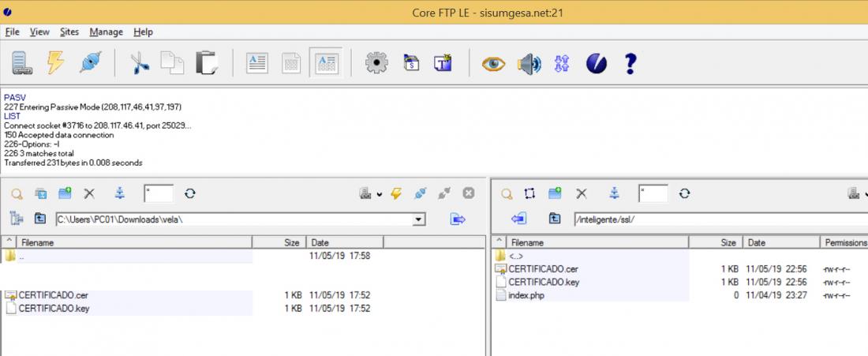Sort local files by Size column
868x356 pixels.
tap(279, 242)
